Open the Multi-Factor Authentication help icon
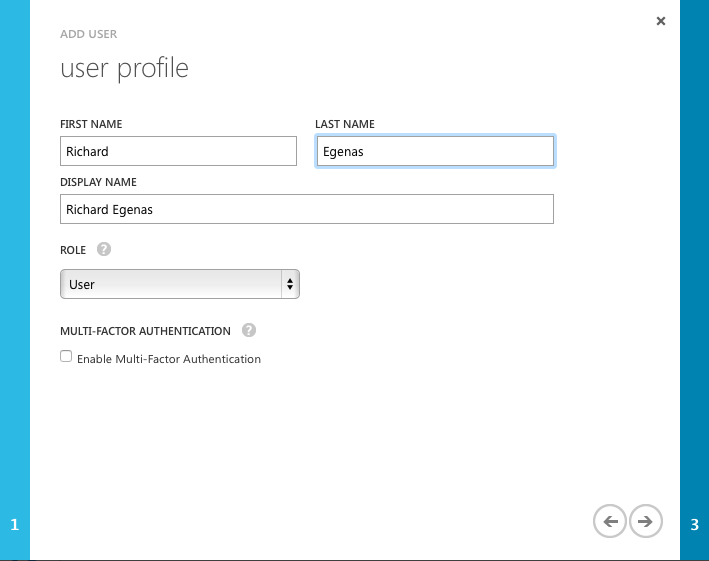The image size is (709, 561). 249,331
